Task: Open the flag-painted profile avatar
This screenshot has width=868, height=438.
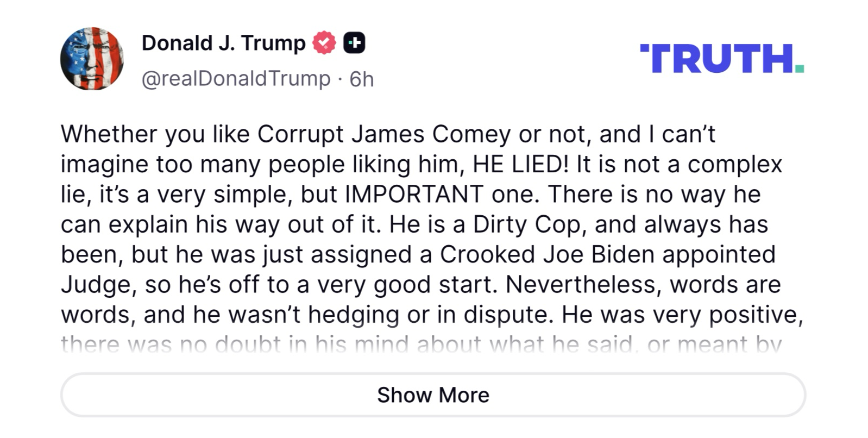Action: pos(92,59)
